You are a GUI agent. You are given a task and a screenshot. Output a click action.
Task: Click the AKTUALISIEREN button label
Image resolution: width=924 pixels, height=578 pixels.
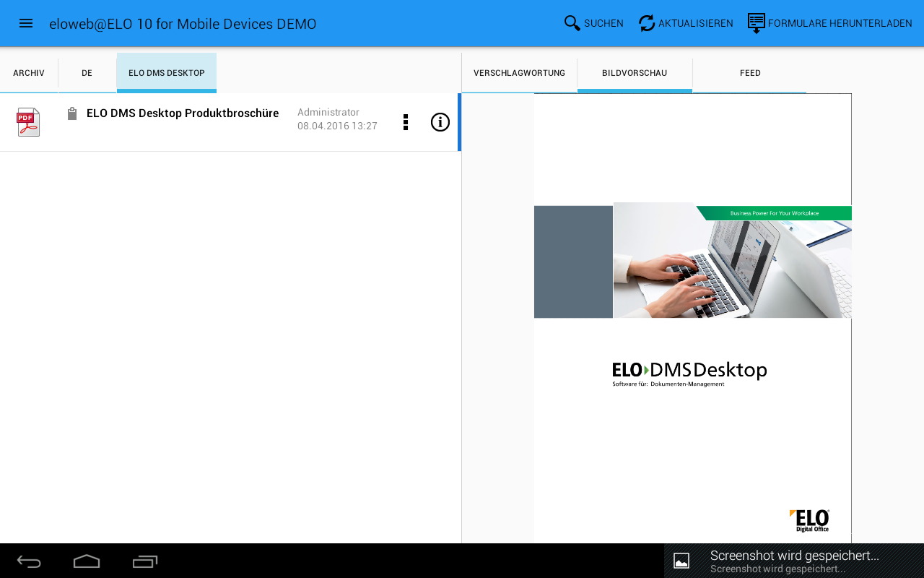point(696,23)
